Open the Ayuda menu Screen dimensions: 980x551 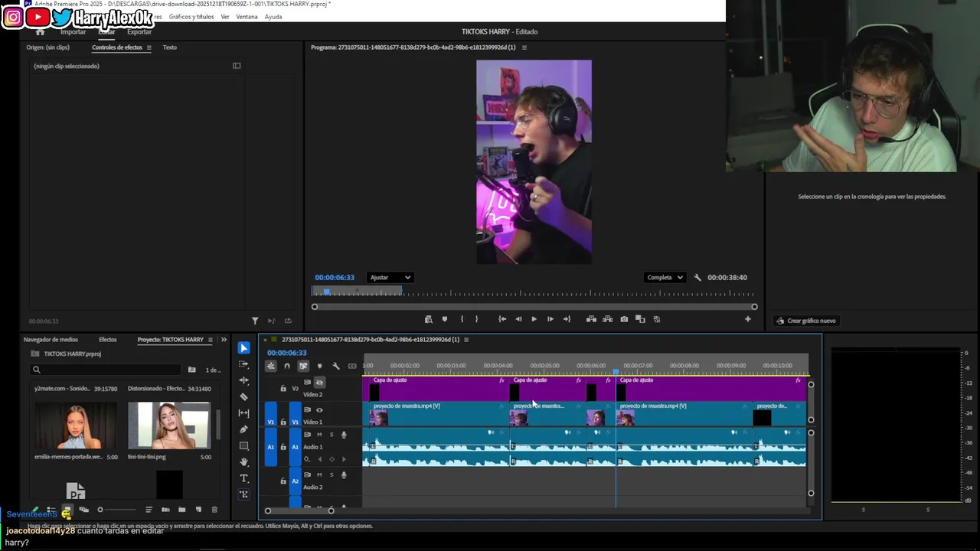click(x=273, y=17)
